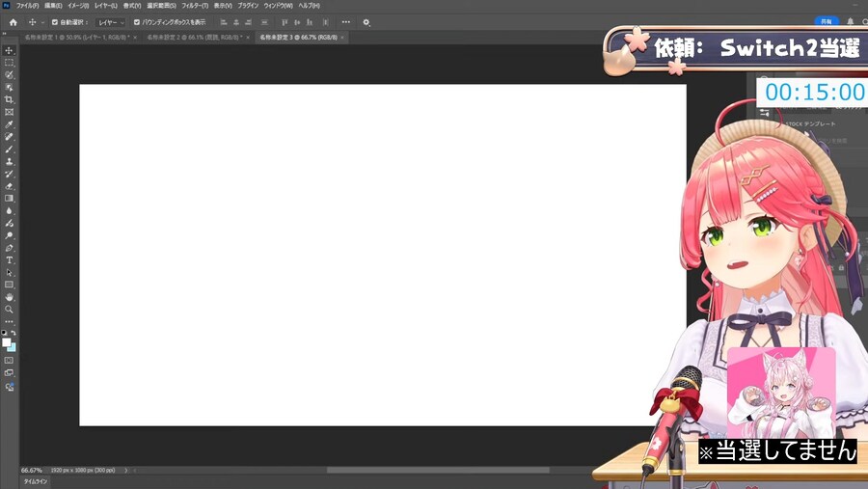Open the ウィンドウ(W) menu

click(x=278, y=6)
